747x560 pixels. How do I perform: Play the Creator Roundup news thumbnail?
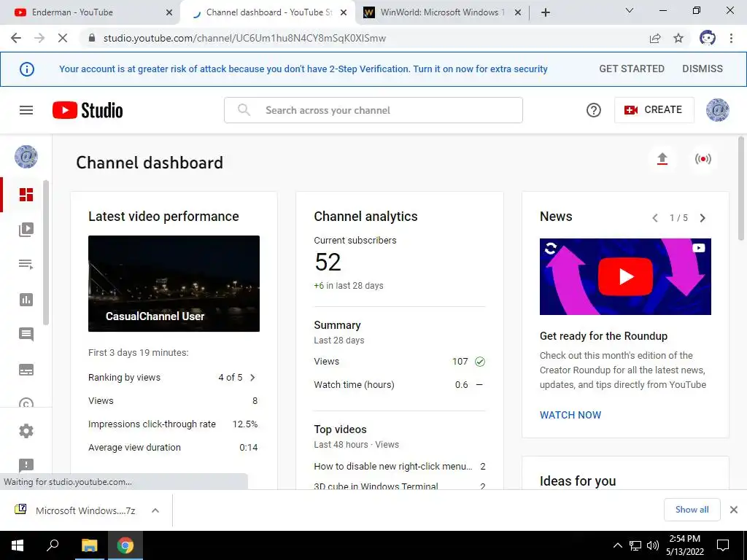(x=625, y=276)
